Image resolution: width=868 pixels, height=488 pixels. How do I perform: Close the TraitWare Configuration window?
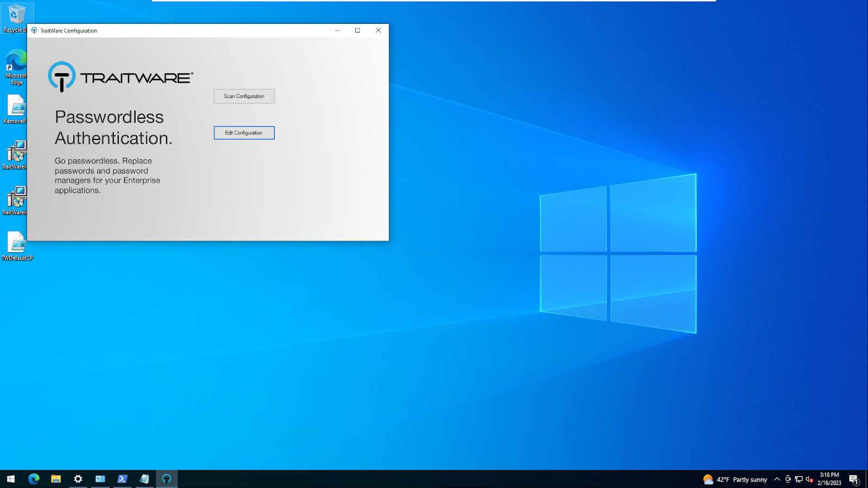pos(378,30)
